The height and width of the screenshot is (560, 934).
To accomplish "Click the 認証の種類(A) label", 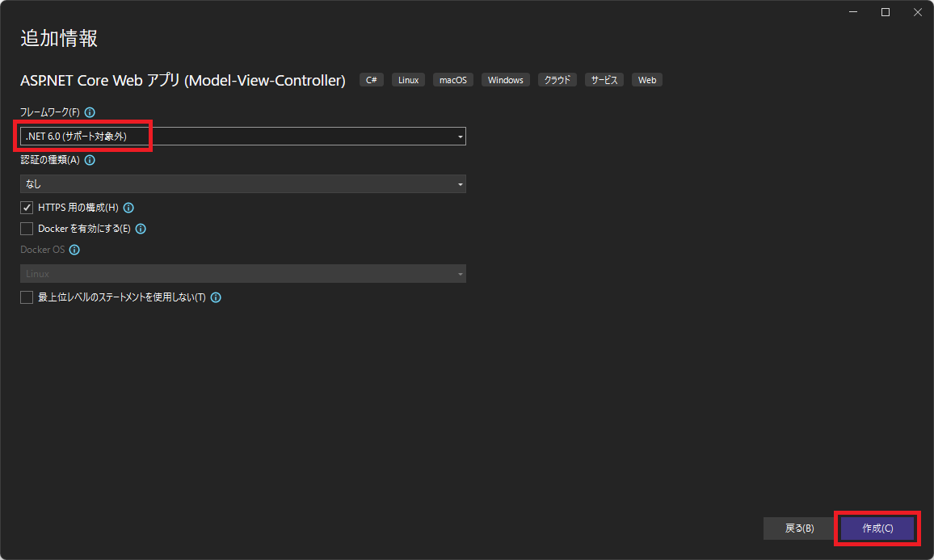I will click(x=50, y=160).
